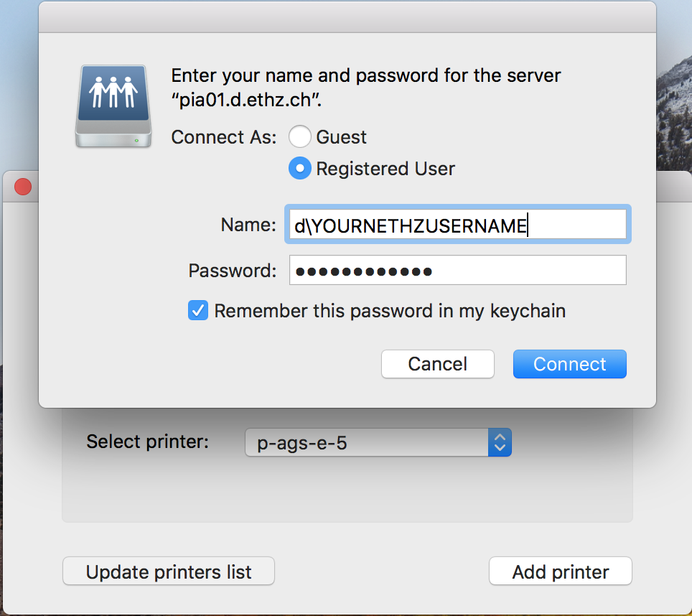Screen dimensions: 692x616
Task: Select the Guest radio button
Action: (x=299, y=136)
